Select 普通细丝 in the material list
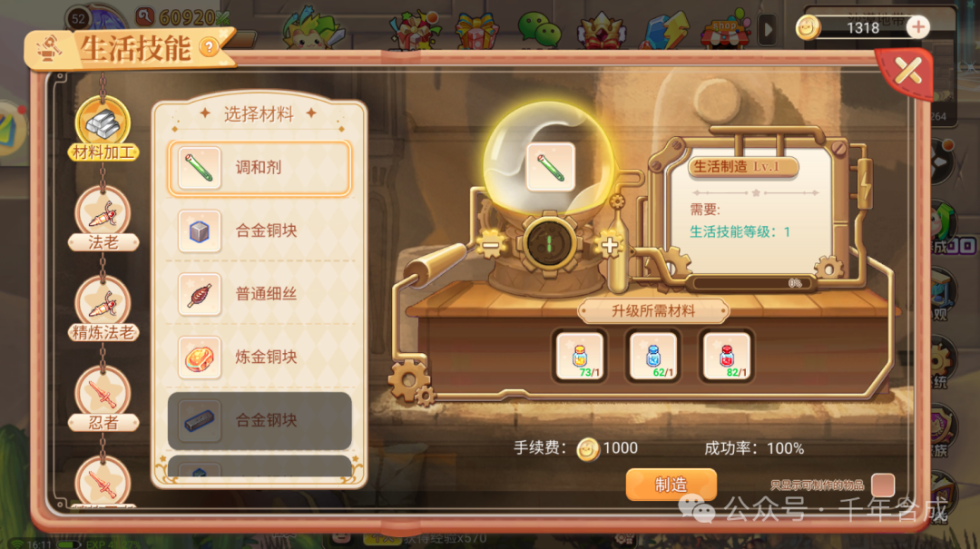The width and height of the screenshot is (980, 549). (x=260, y=295)
